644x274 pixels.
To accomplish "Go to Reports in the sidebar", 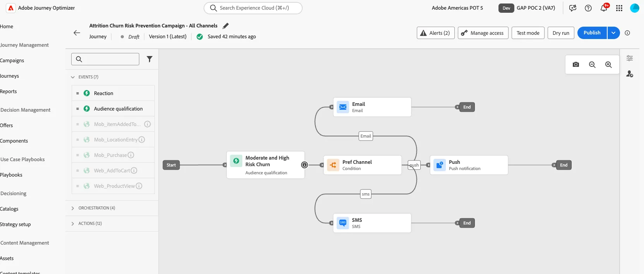I will pyautogui.click(x=9, y=92).
